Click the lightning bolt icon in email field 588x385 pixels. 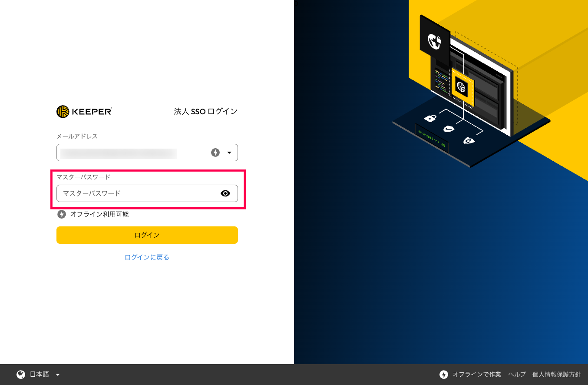click(x=215, y=153)
